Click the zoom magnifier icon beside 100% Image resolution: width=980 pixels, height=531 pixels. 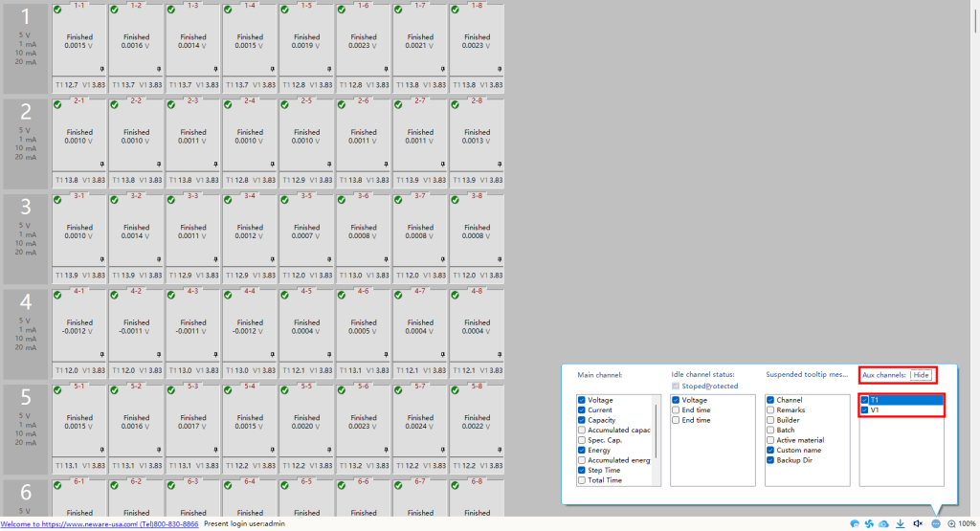(951, 523)
